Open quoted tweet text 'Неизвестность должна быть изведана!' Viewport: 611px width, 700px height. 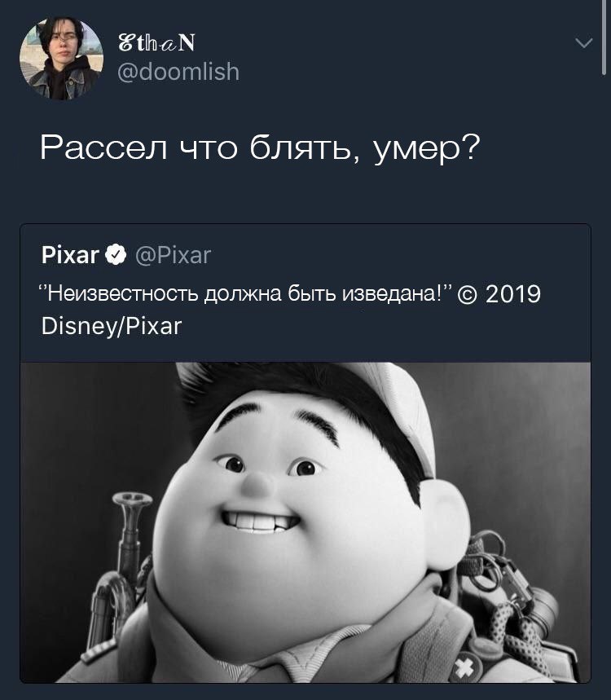pos(246,294)
